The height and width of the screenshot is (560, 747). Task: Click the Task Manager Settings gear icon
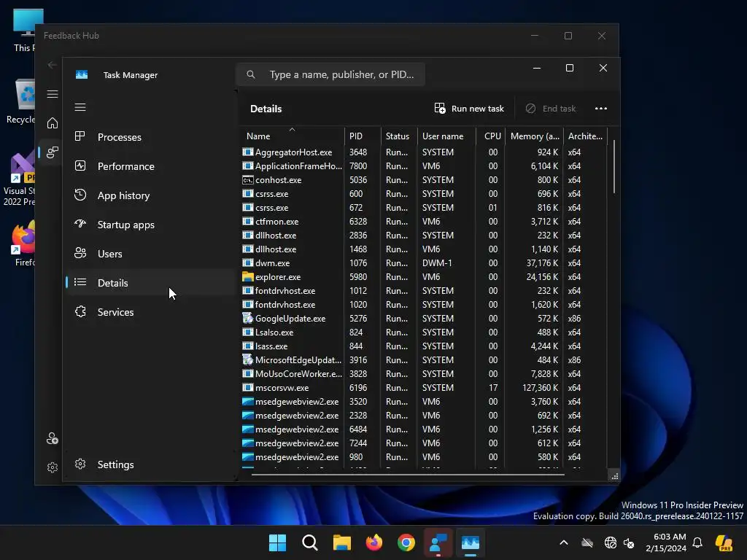coord(80,464)
